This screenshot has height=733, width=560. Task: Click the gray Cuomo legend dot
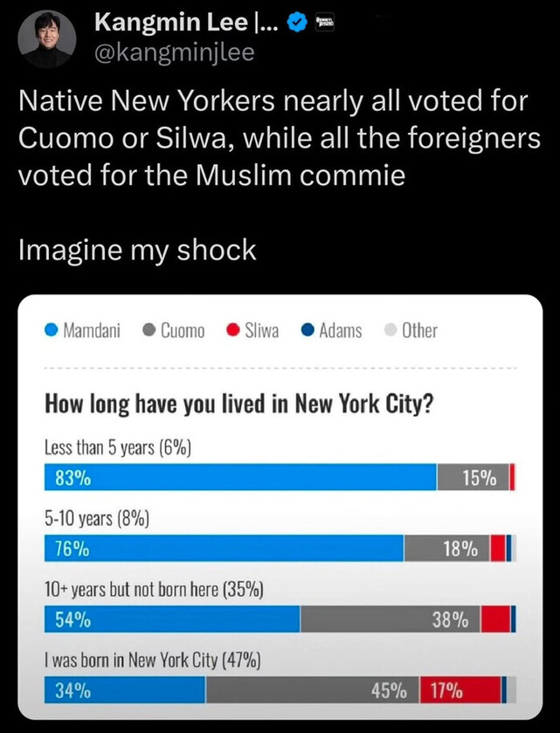(149, 330)
